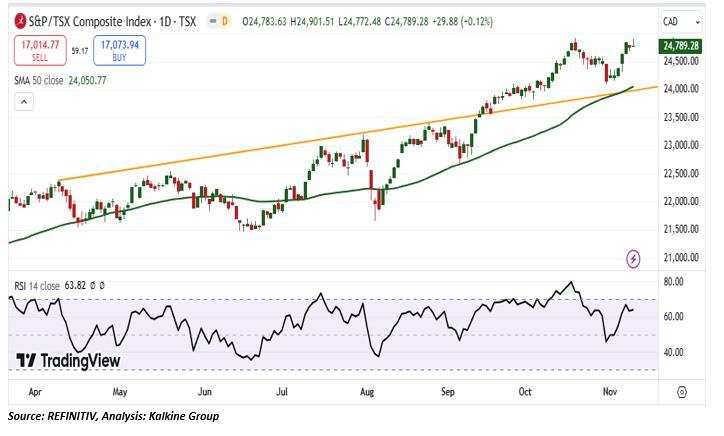Click the 24,000.00 price axis label
724x436 pixels.
[x=681, y=89]
